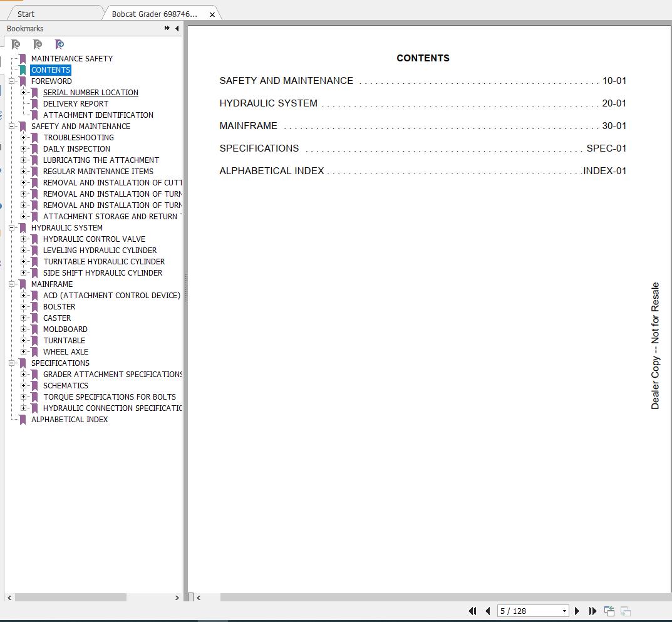Open TURNTABLE HYDRAULIC CYLINDER bookmark
The height and width of the screenshot is (622, 672).
click(104, 261)
